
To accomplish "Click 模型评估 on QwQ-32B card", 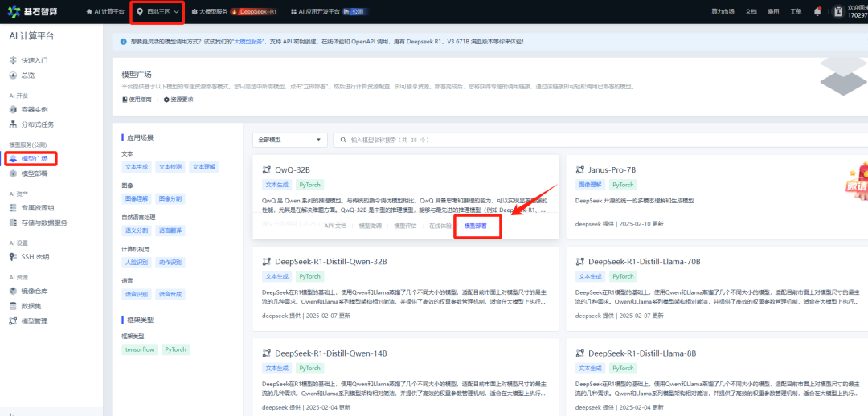I will point(404,226).
